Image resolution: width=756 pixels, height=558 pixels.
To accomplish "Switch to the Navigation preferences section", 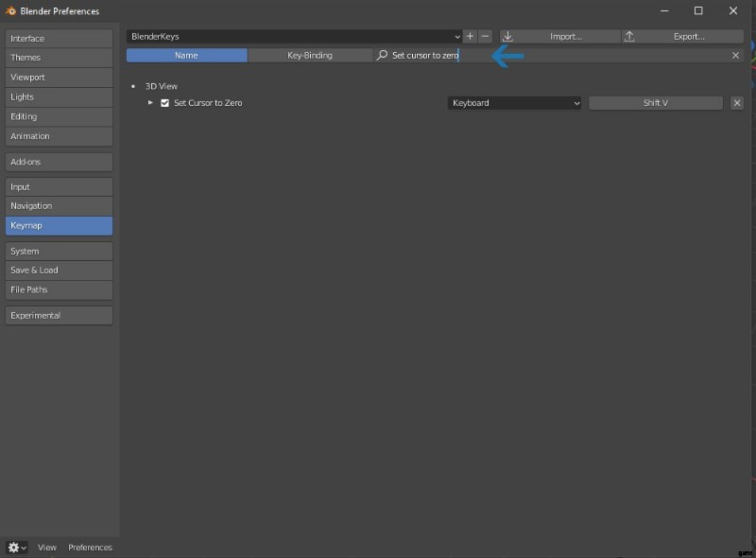I will pos(59,206).
